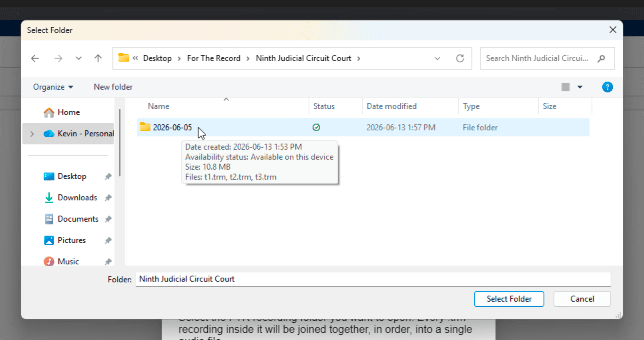Click the Home house icon
Image resolution: width=644 pixels, height=340 pixels.
49,112
